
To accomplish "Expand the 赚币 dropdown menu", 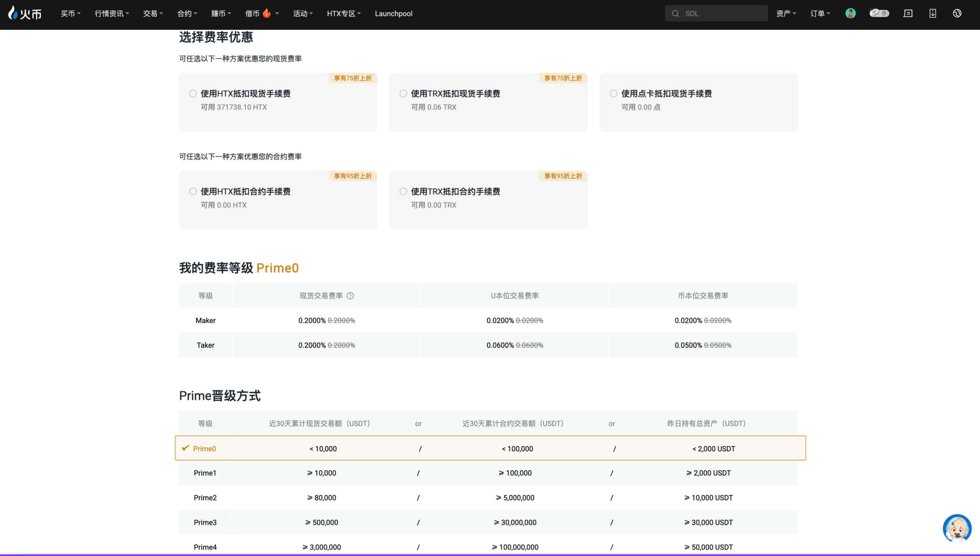I will [221, 14].
